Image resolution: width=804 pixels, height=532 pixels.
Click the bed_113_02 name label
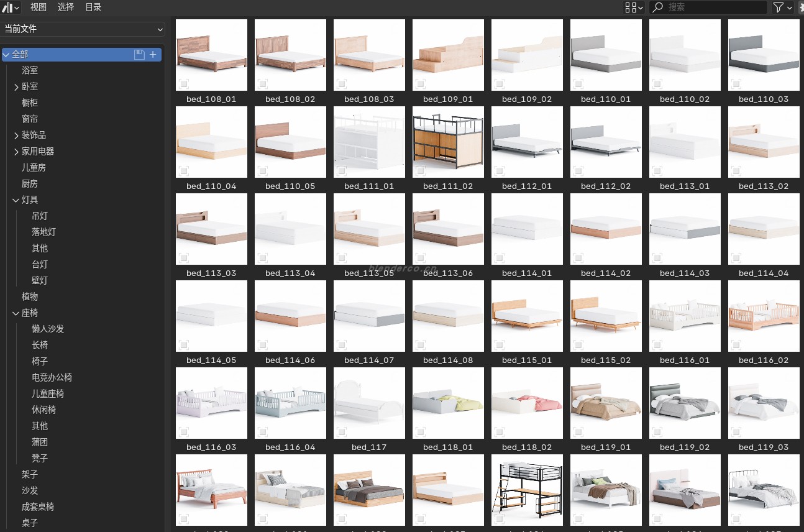click(x=764, y=186)
